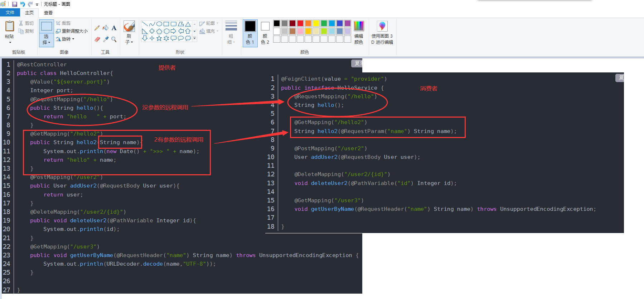Click 使用画图 3D 进行编辑 button
644x299 pixels.
click(x=382, y=32)
